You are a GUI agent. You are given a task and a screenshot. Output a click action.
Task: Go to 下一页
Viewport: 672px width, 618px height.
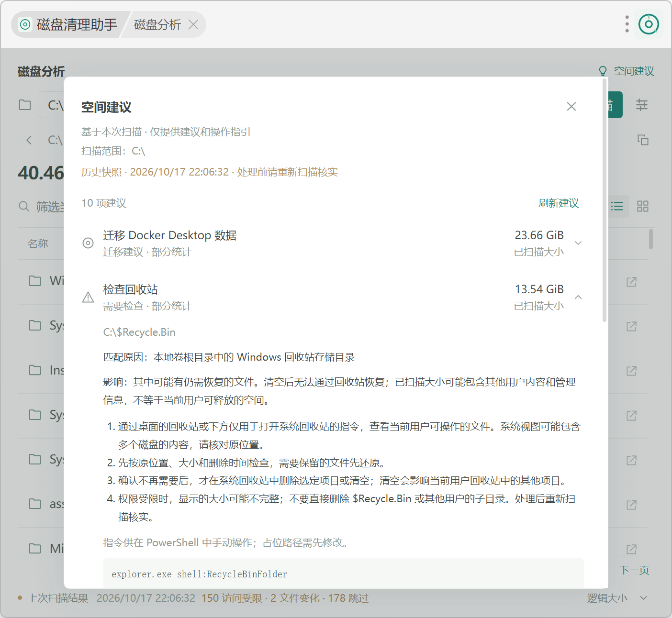coord(634,570)
